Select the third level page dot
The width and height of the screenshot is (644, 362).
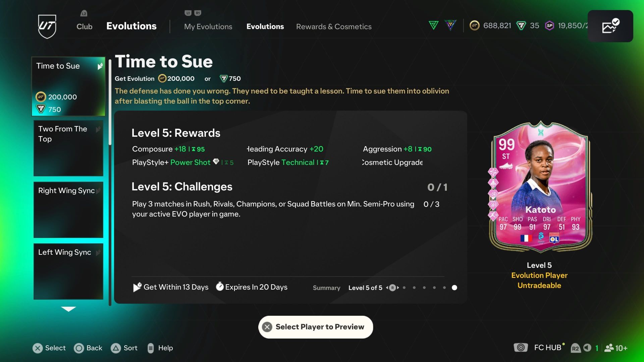[424, 288]
